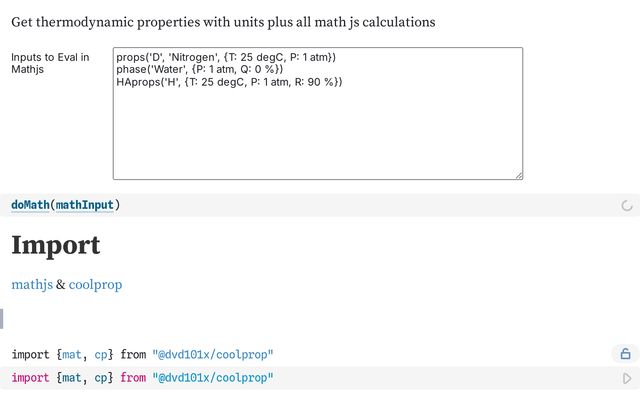The width and height of the screenshot is (640, 400).
Task: Run the import cell with play icon
Action: click(x=626, y=378)
